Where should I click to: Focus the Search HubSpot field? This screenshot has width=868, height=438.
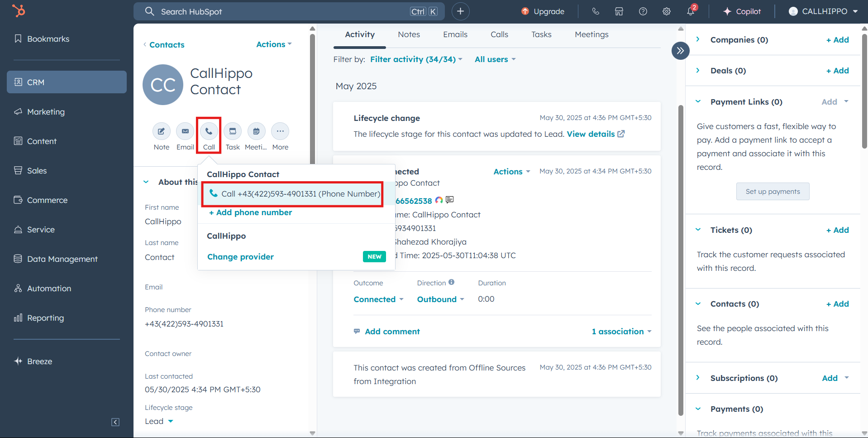[x=289, y=11]
